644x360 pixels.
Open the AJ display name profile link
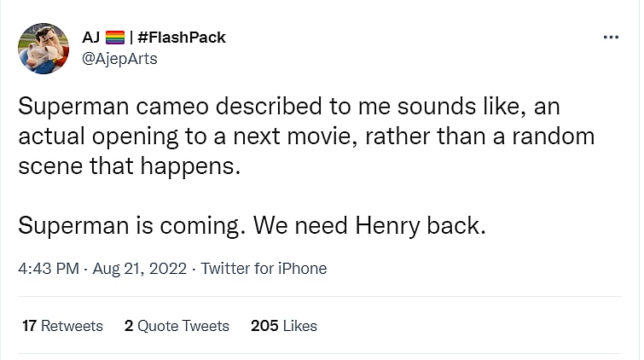(90, 38)
